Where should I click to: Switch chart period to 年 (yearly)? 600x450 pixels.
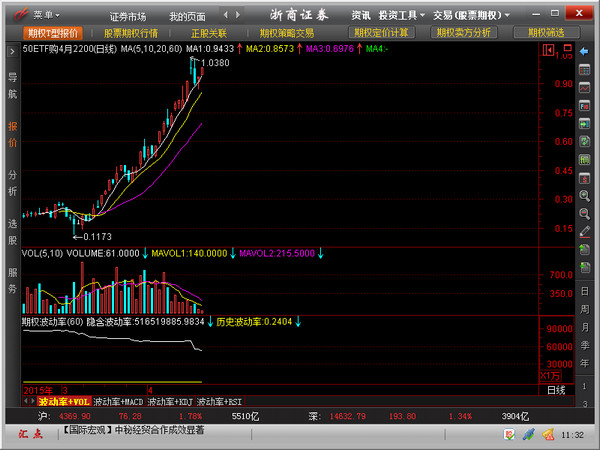(584, 365)
